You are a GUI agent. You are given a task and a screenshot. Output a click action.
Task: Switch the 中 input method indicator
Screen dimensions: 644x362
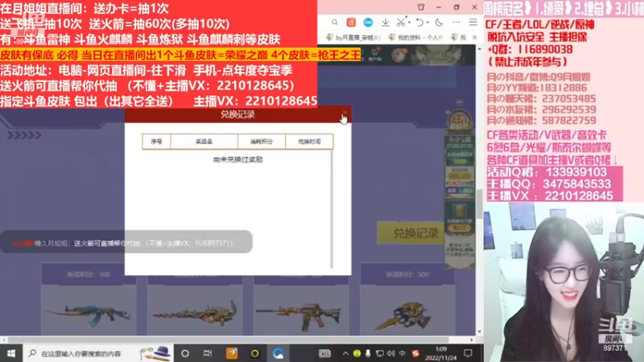coord(402,353)
